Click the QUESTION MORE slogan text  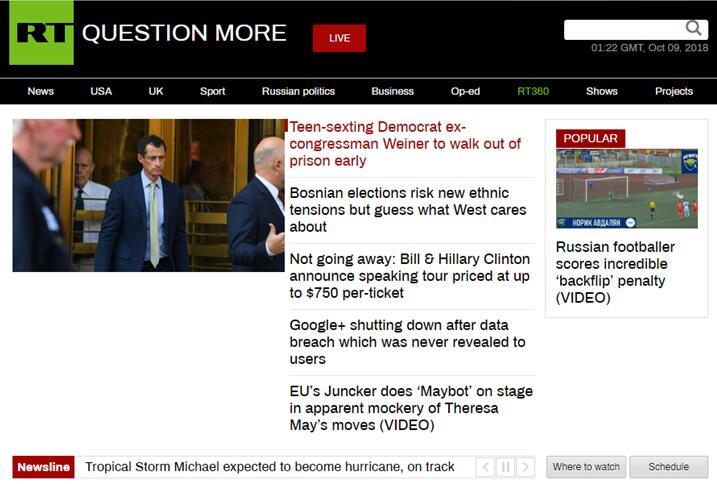184,33
